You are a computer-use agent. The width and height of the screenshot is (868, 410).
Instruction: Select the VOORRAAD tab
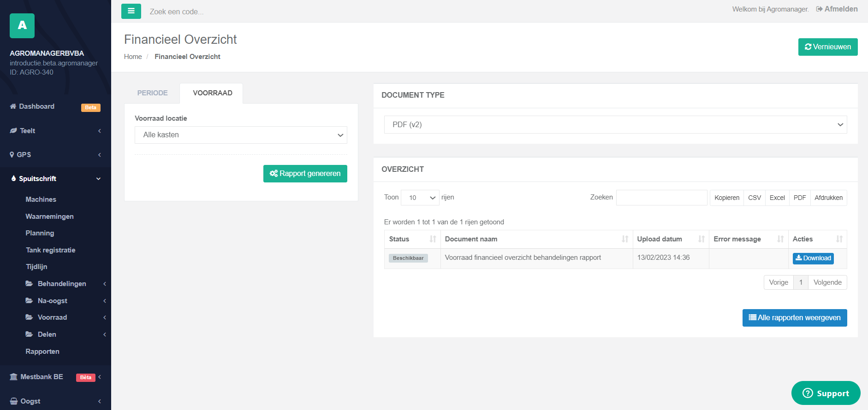click(x=212, y=93)
